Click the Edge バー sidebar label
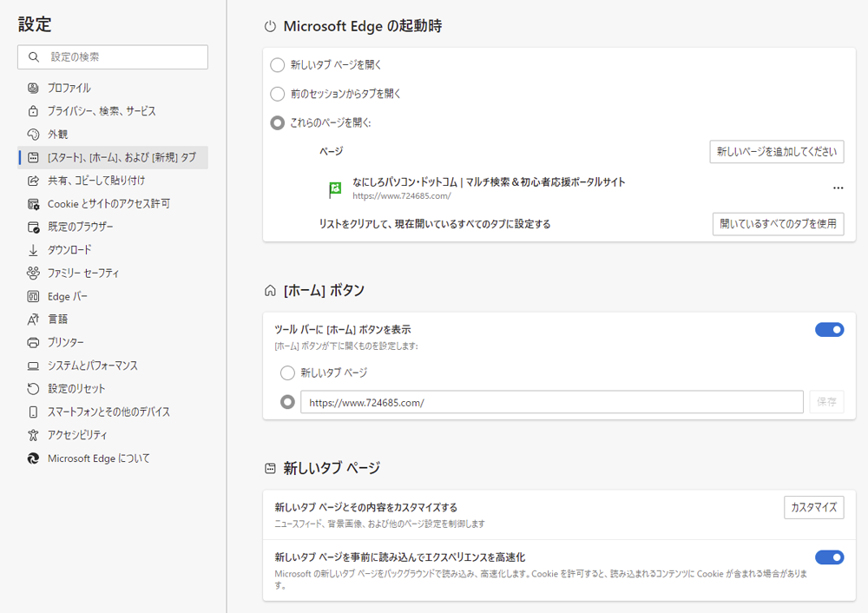Viewport: 868px width, 613px height. 68,296
